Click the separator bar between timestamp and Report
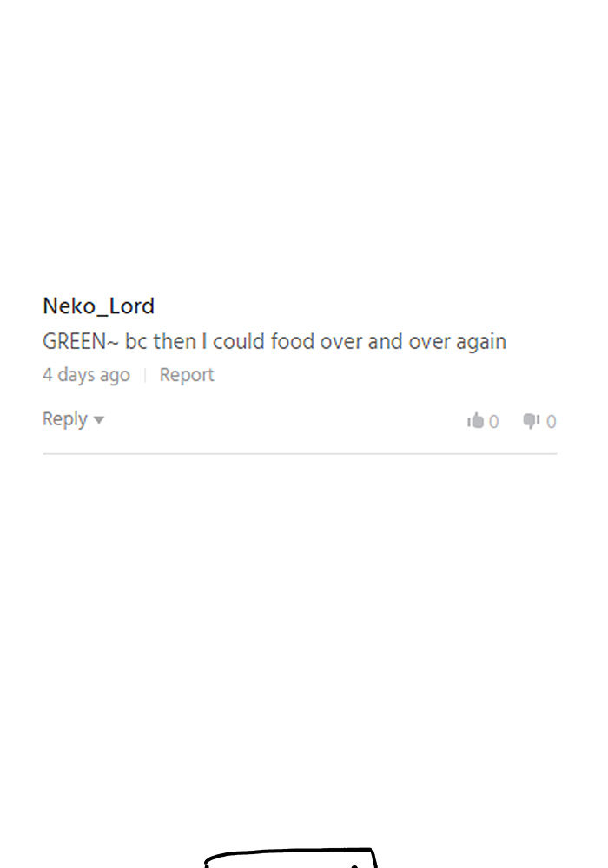The width and height of the screenshot is (608, 868). [145, 375]
